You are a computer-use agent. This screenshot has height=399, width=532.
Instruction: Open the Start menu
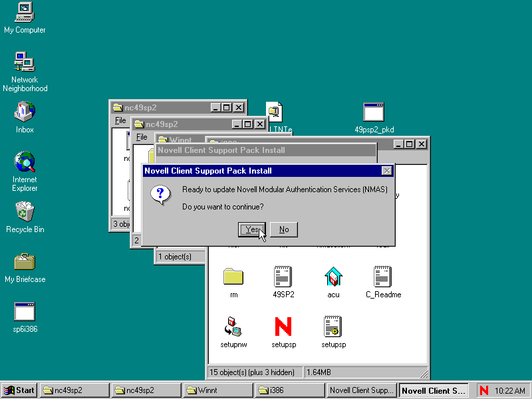pos(20,390)
